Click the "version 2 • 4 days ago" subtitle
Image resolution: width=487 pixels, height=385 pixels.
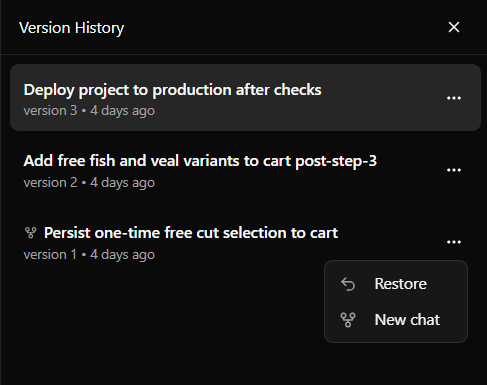coord(89,183)
